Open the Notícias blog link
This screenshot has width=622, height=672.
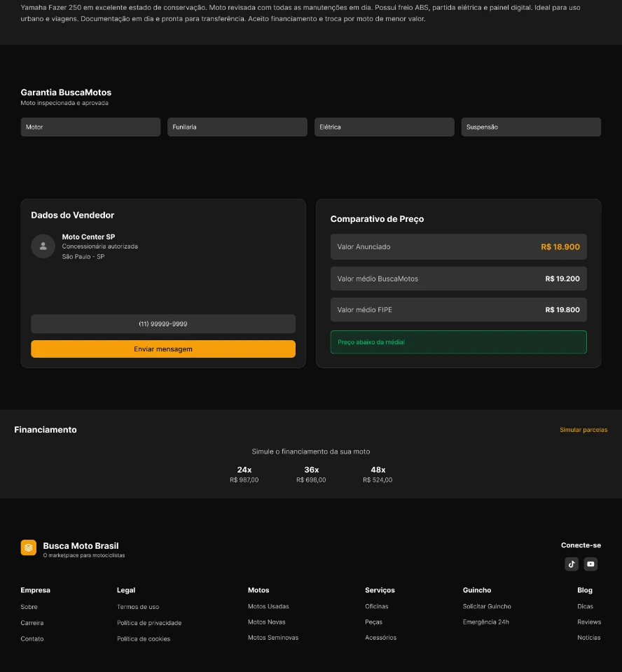click(x=589, y=638)
